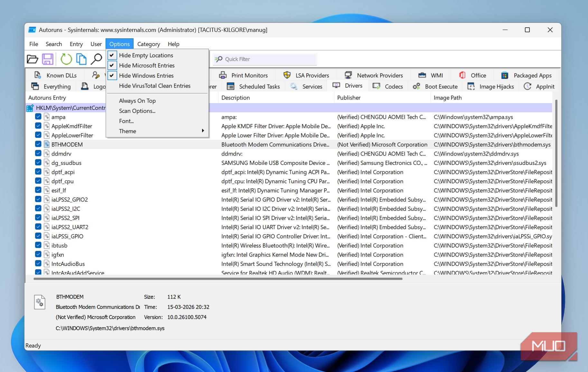Click the vertical scrollbar of entries list
The width and height of the screenshot is (588, 372).
[x=556, y=153]
